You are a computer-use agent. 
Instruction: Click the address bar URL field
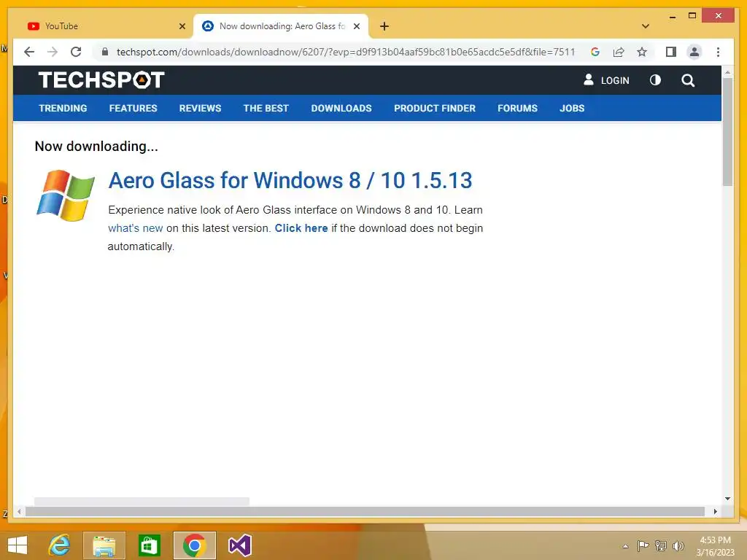tap(345, 52)
